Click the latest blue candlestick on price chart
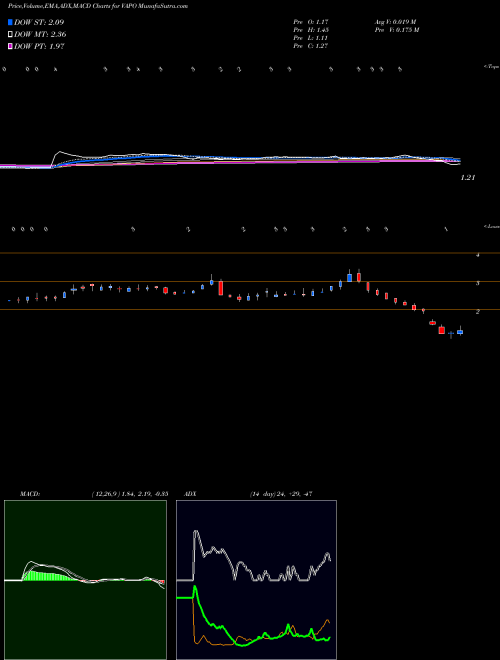The height and width of the screenshot is (660, 500). pos(460,332)
